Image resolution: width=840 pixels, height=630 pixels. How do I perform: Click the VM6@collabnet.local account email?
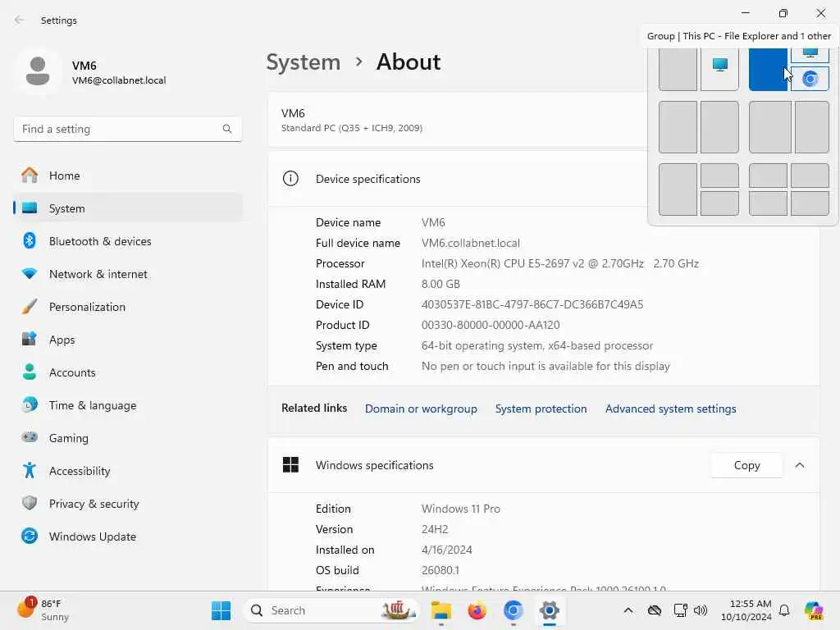point(119,80)
